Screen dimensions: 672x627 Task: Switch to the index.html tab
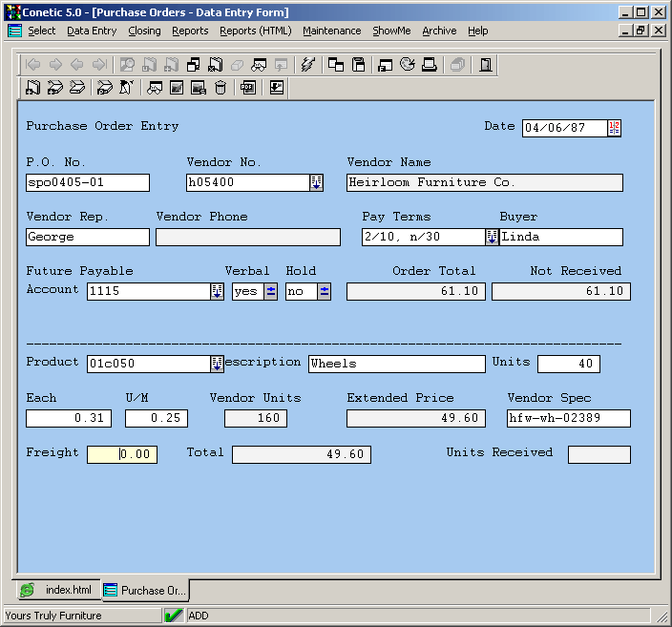[57, 590]
